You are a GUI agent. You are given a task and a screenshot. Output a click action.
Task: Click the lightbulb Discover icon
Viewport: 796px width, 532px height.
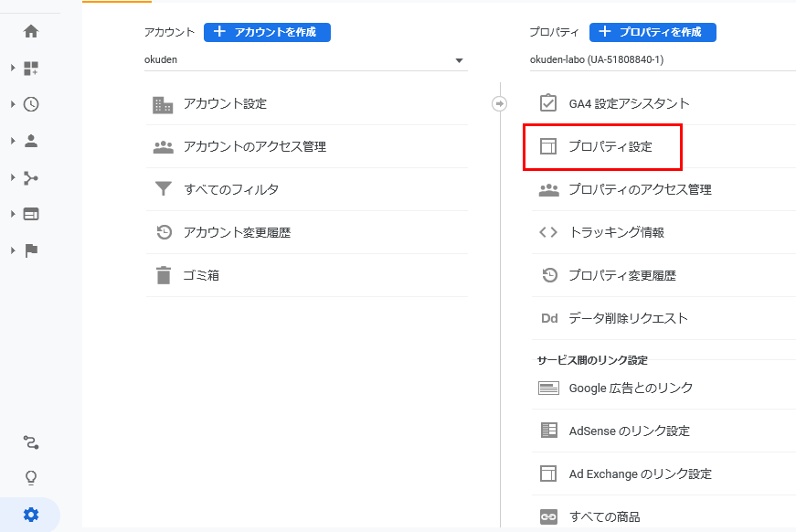31,478
